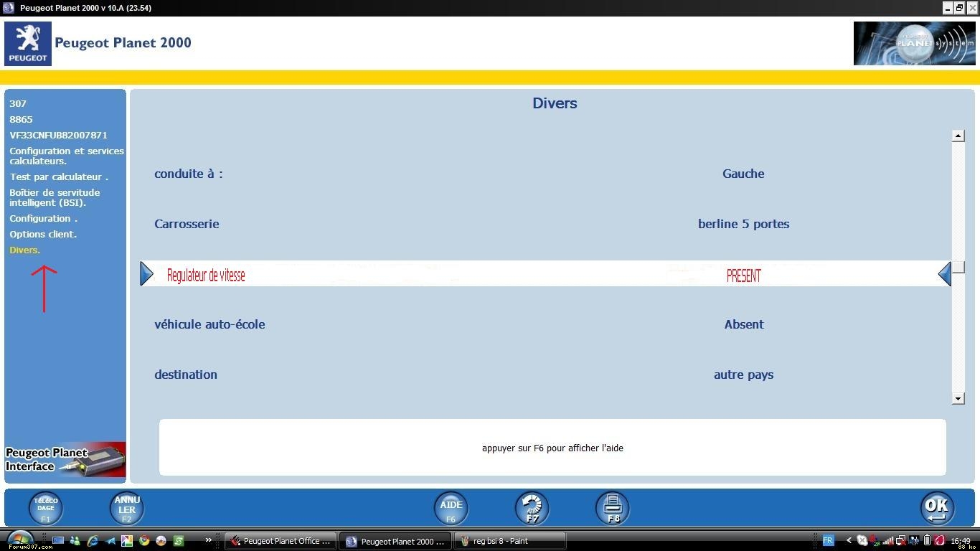The width and height of the screenshot is (980, 551).
Task: Click the Peugeot lion logo
Action: coord(28,44)
